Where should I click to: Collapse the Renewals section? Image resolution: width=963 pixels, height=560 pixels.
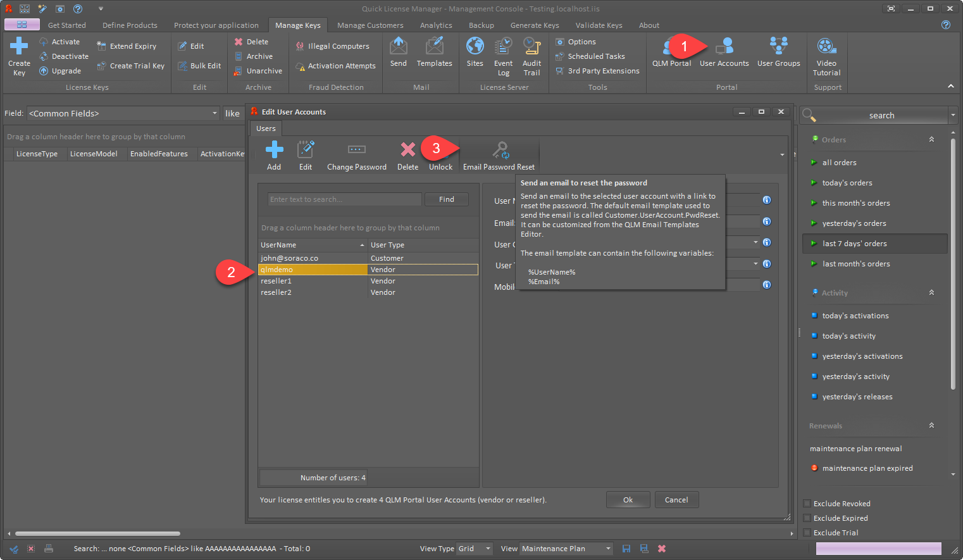click(931, 425)
